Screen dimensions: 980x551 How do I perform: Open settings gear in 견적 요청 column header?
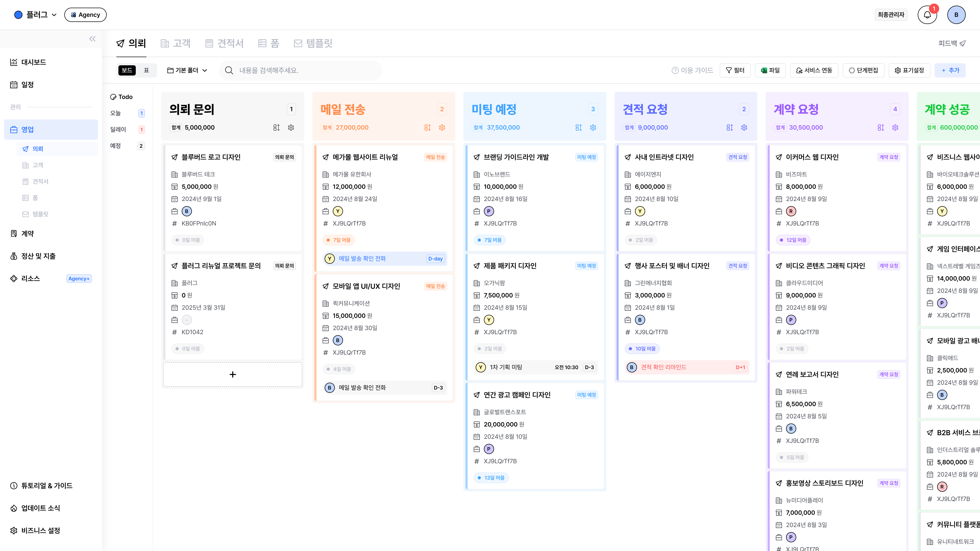click(744, 128)
